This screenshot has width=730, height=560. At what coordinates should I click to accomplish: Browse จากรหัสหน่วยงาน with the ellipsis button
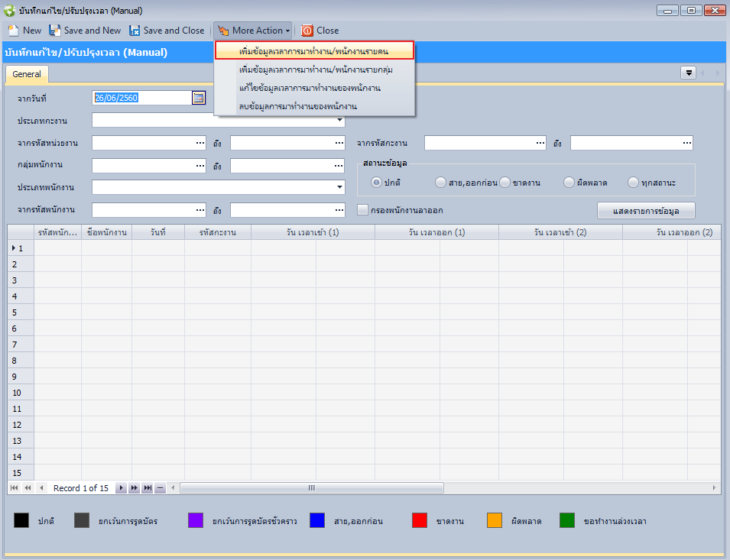pyautogui.click(x=200, y=143)
